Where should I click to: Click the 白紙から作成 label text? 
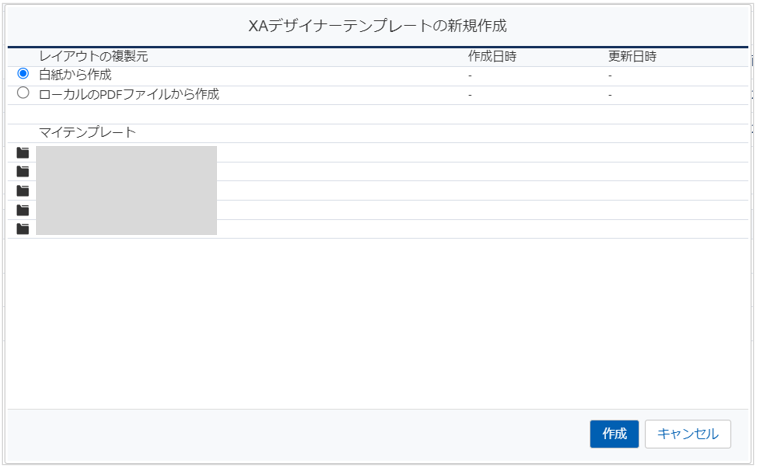[75, 75]
